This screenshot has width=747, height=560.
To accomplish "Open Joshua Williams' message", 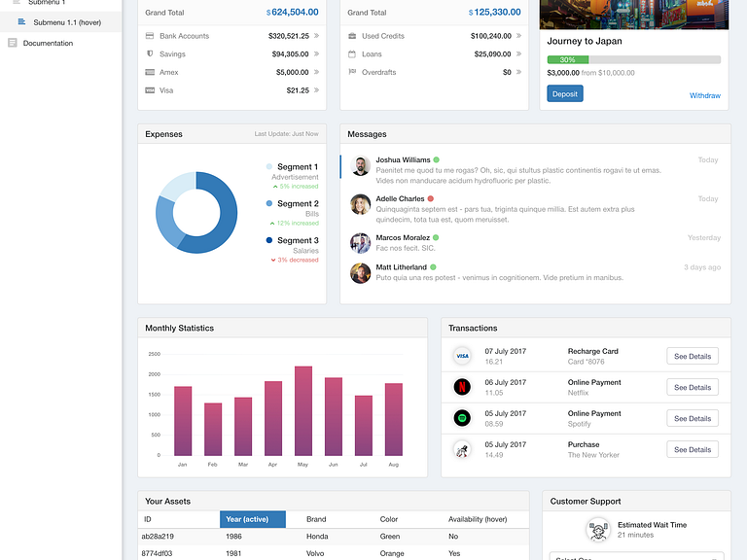I will [x=536, y=170].
